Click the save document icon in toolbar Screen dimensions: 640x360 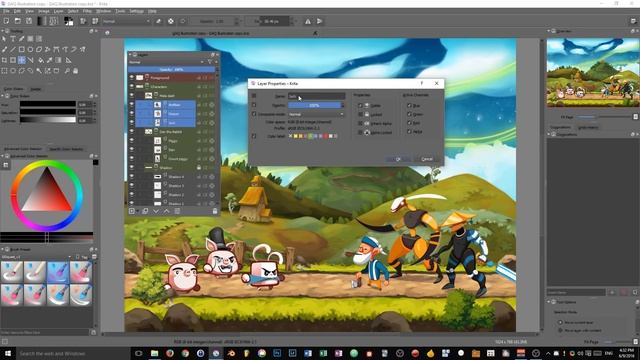pos(29,21)
